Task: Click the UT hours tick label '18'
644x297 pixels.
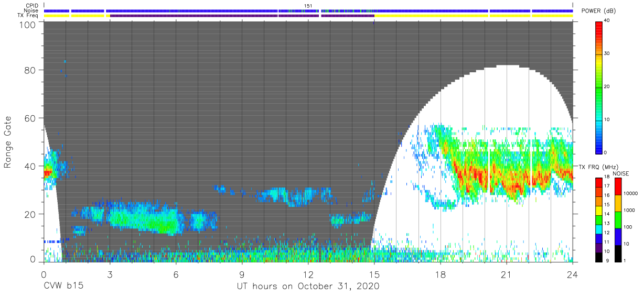Action: (x=440, y=273)
